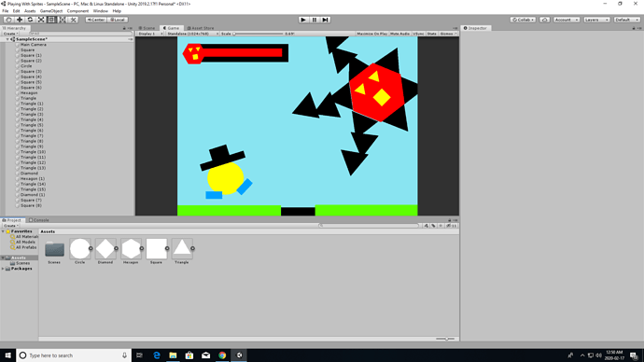644x362 pixels.
Task: Click the Unity icon on the taskbar
Action: (239, 355)
